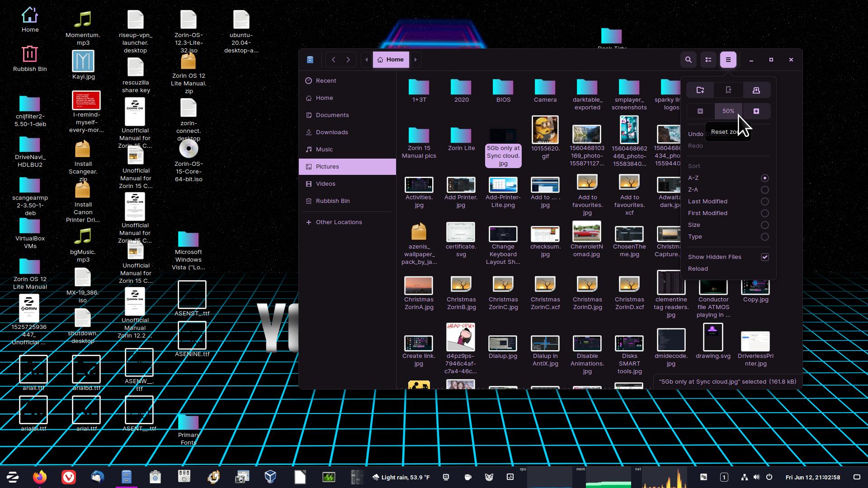The image size is (868, 488).
Task: Click the search icon in Files toolbar
Action: 688,60
